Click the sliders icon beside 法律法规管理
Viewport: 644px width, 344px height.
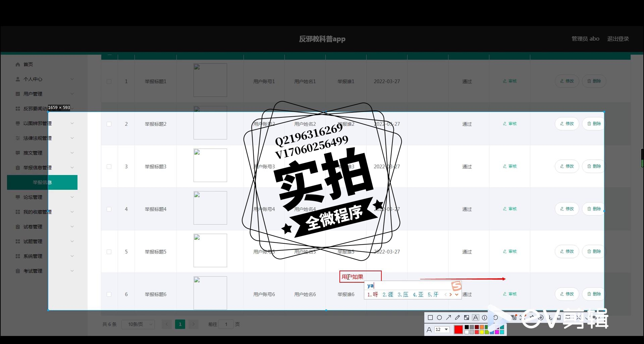click(18, 138)
